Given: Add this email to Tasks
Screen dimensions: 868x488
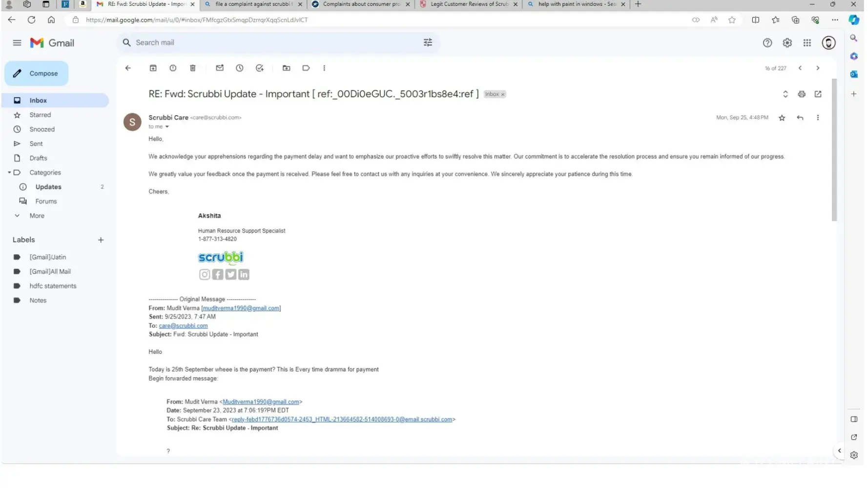Looking at the screenshot, I should tap(260, 68).
